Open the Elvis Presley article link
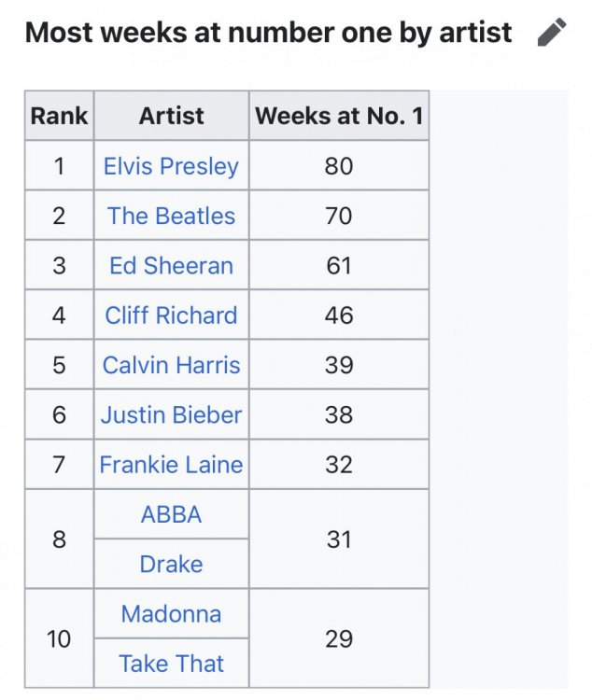 point(171,166)
